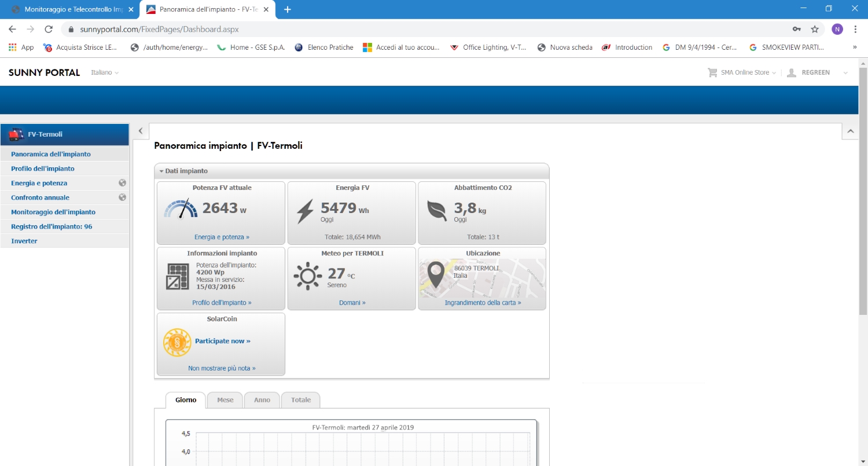Click 'Non mostrare più nota »' link
The height and width of the screenshot is (466, 868).
pos(222,368)
